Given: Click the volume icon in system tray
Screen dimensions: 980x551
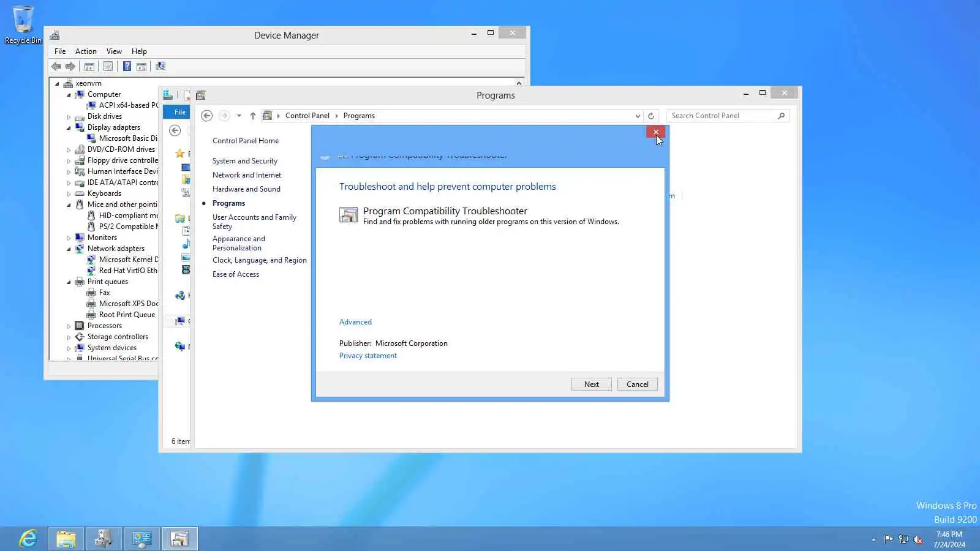Looking at the screenshot, I should point(918,539).
